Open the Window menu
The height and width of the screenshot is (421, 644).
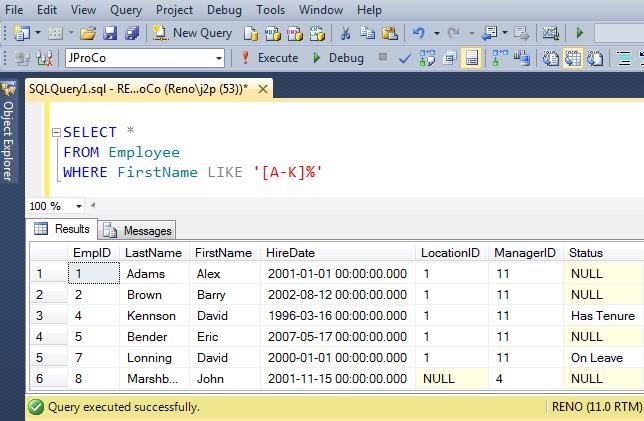click(x=321, y=10)
